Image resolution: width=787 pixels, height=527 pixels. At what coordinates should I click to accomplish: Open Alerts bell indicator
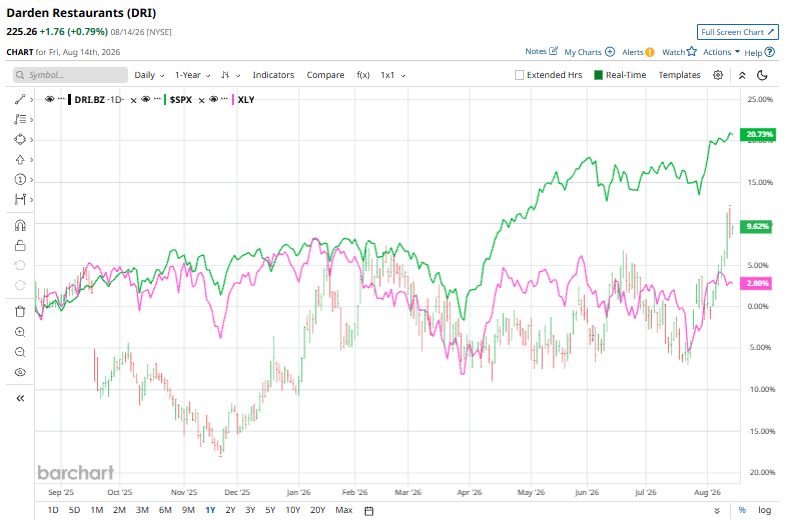pos(649,52)
